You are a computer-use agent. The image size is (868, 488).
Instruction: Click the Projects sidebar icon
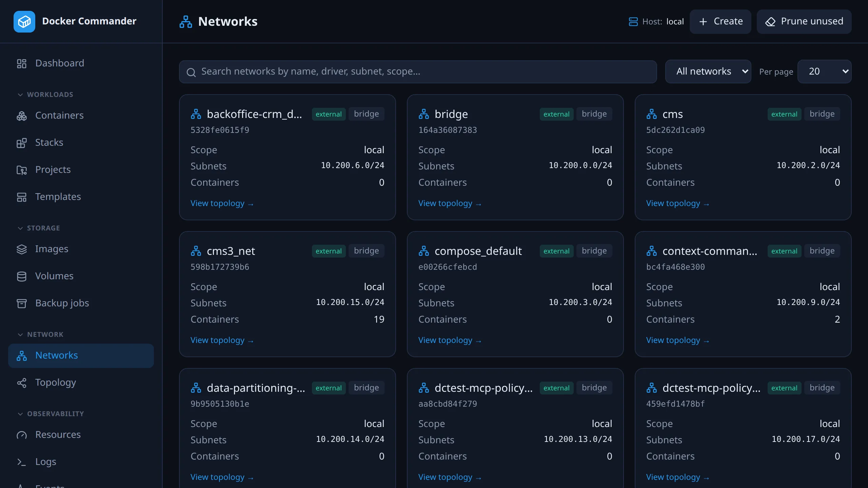22,170
